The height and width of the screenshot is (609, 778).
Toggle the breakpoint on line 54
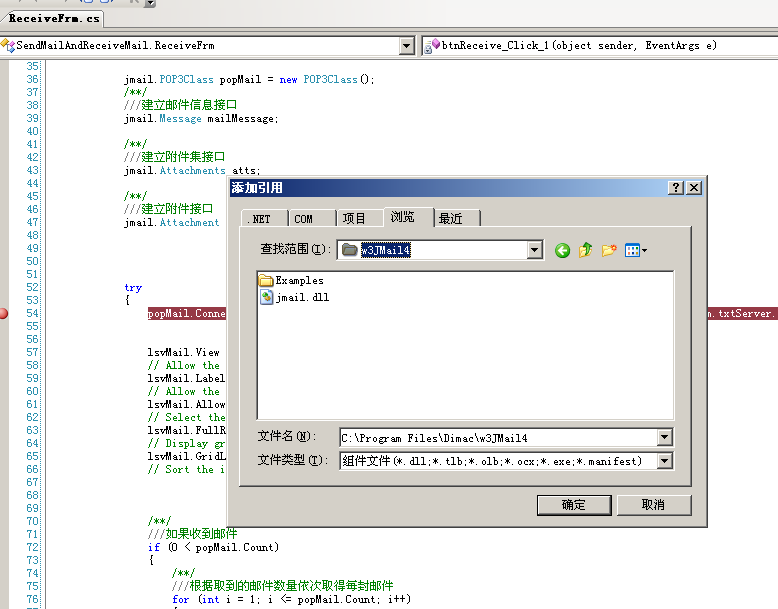(x=5, y=314)
